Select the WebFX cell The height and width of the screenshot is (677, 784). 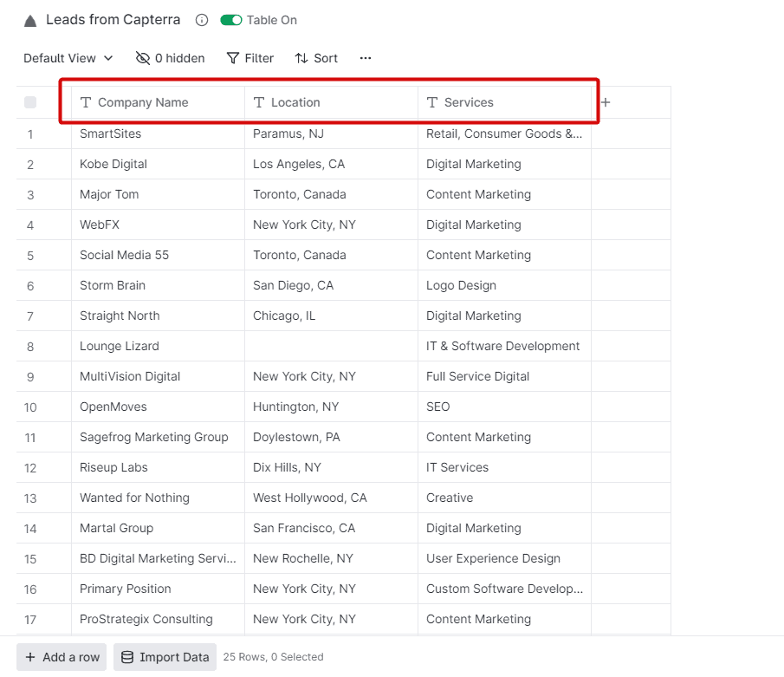point(158,225)
